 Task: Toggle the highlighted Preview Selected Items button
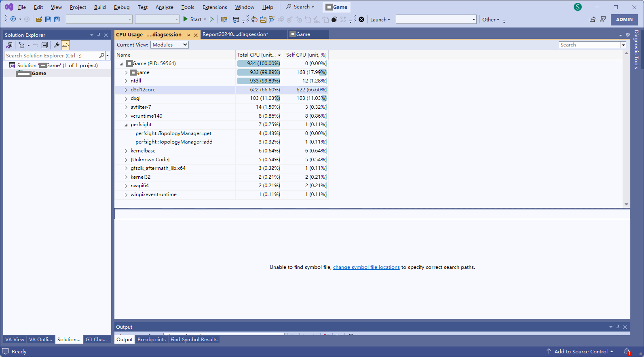65,45
